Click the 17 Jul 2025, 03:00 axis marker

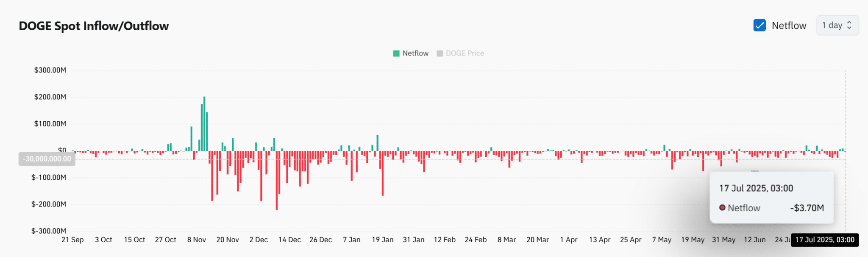point(825,240)
